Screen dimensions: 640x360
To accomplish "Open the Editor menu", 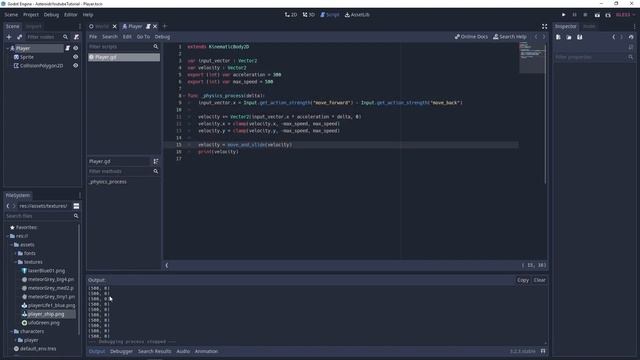I will point(71,15).
